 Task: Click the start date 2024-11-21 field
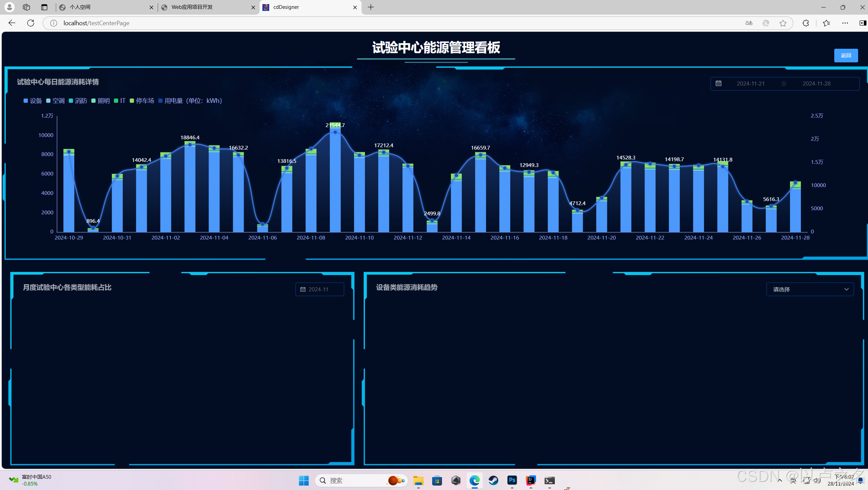[750, 84]
